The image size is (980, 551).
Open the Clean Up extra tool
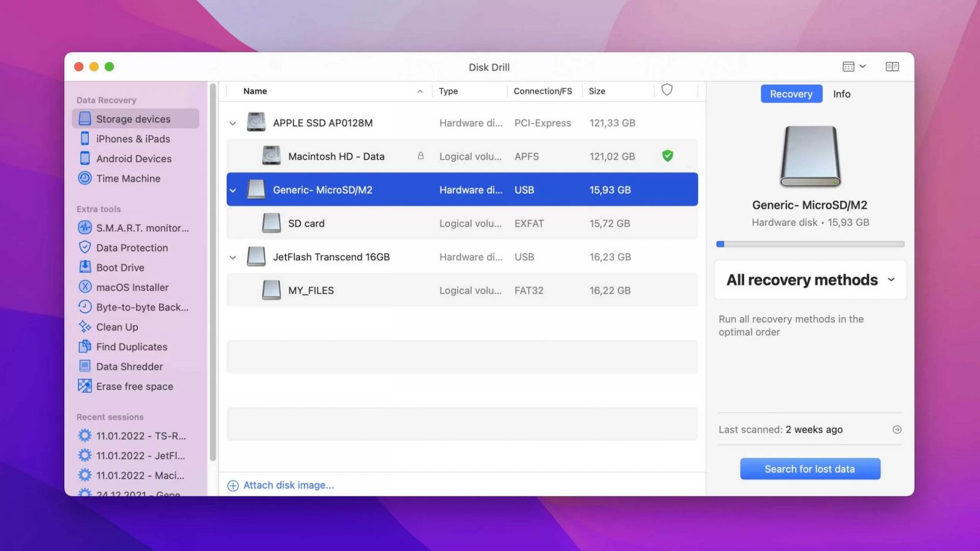[117, 327]
